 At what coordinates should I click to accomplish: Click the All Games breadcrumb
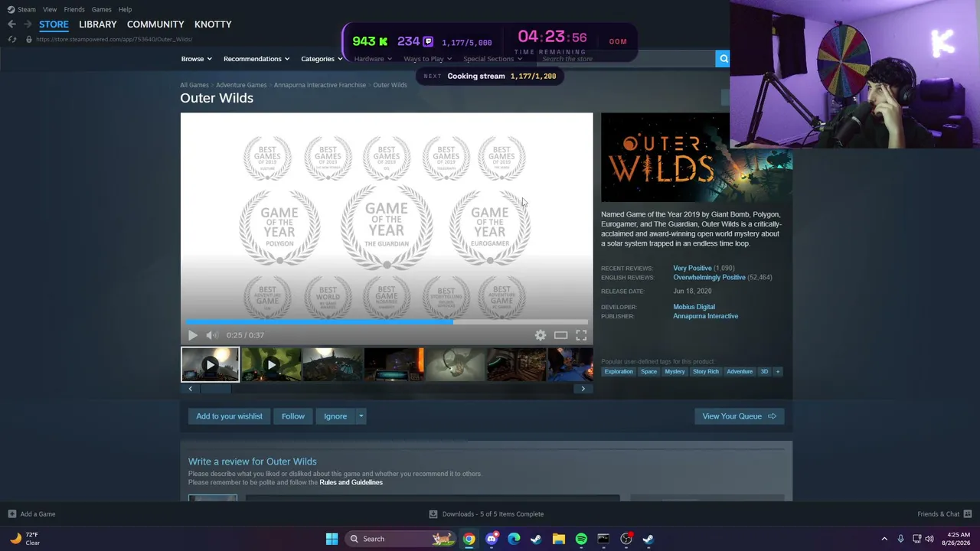click(194, 85)
